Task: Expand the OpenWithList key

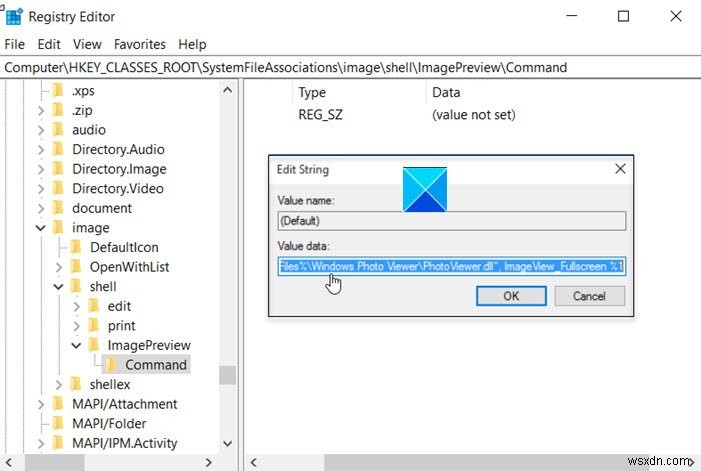Action: tap(59, 267)
